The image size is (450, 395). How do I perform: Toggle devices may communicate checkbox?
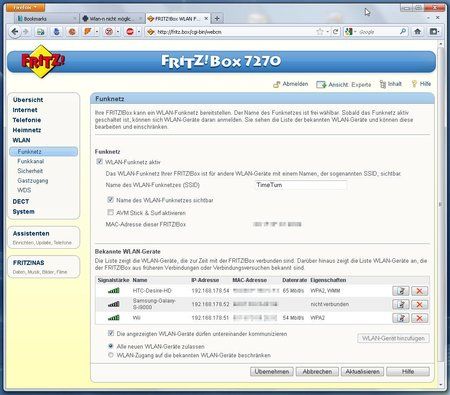click(x=111, y=333)
